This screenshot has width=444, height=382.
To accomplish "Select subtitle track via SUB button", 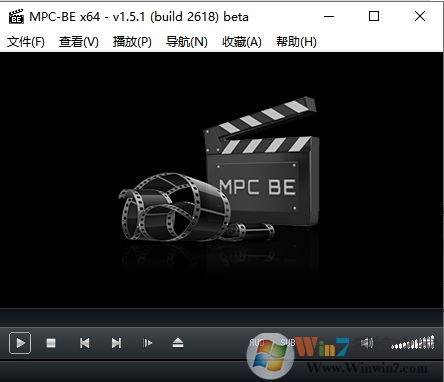I will (x=288, y=342).
